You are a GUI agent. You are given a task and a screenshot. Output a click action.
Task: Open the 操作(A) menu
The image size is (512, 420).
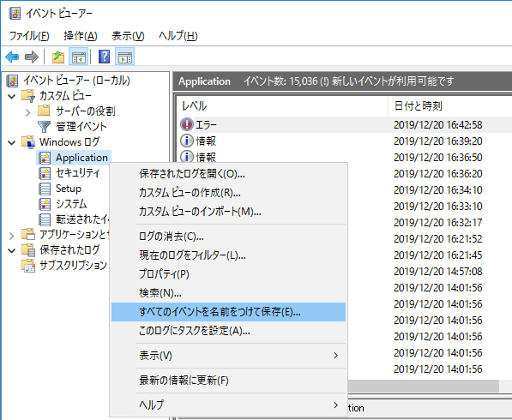[x=81, y=35]
